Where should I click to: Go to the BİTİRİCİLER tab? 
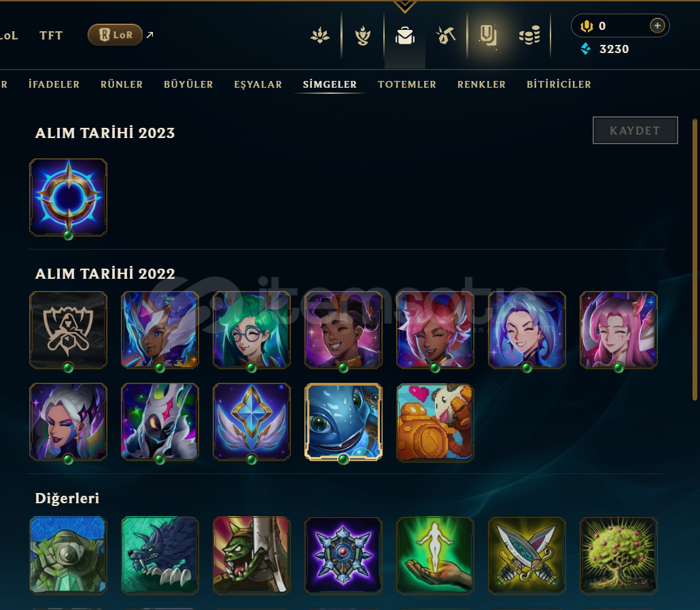click(x=559, y=84)
